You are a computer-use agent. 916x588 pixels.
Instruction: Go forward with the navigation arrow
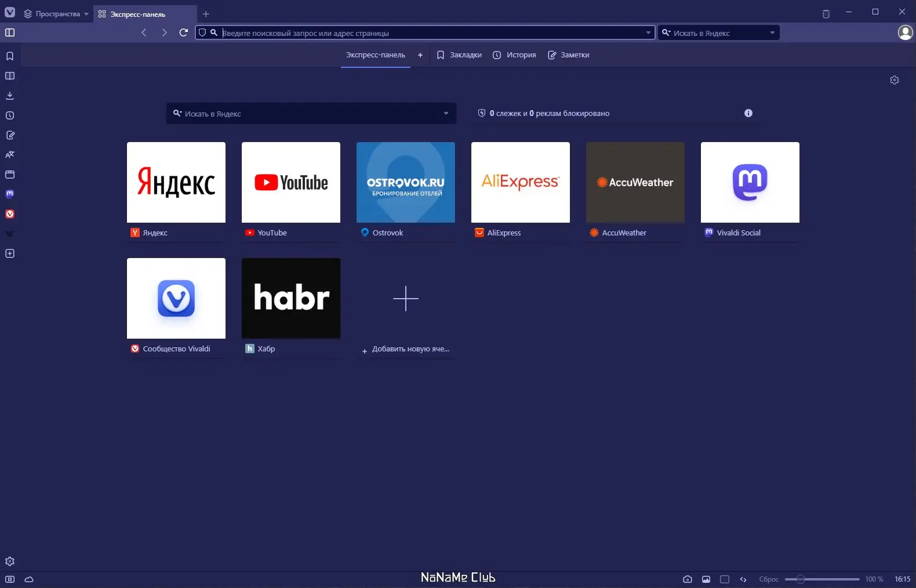[164, 32]
